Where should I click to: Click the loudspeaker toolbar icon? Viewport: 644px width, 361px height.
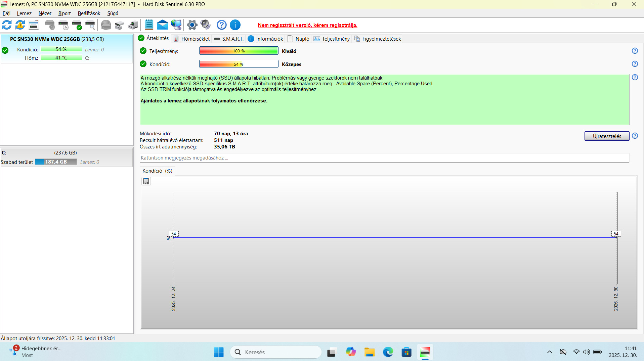(x=206, y=25)
